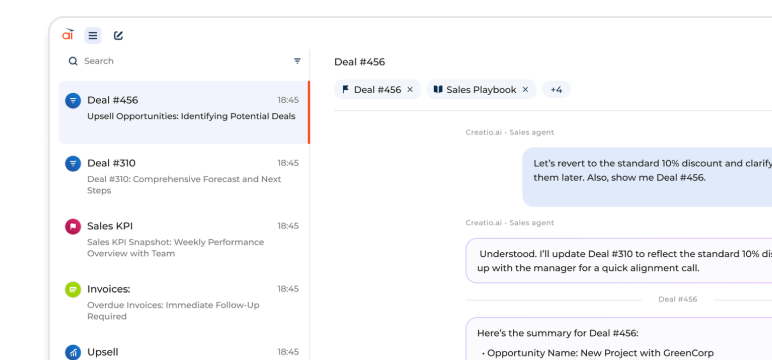
Task: Click the 'Let's revert to the standard' message bubble
Action: [x=647, y=177]
